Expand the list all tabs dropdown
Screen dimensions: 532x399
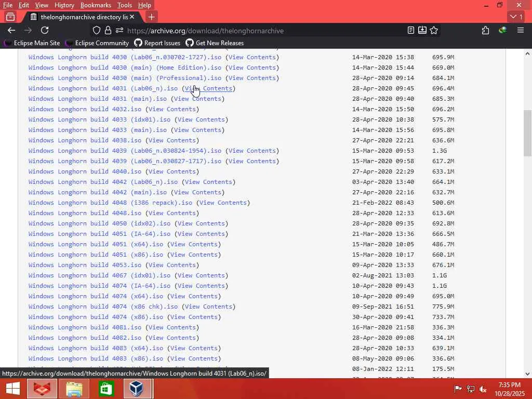point(516,17)
